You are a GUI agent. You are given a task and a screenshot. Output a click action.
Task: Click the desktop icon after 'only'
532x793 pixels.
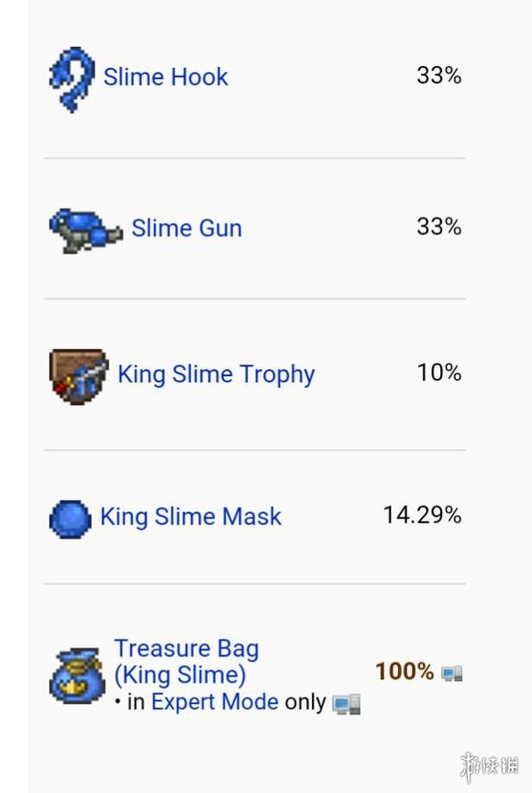coord(347,703)
